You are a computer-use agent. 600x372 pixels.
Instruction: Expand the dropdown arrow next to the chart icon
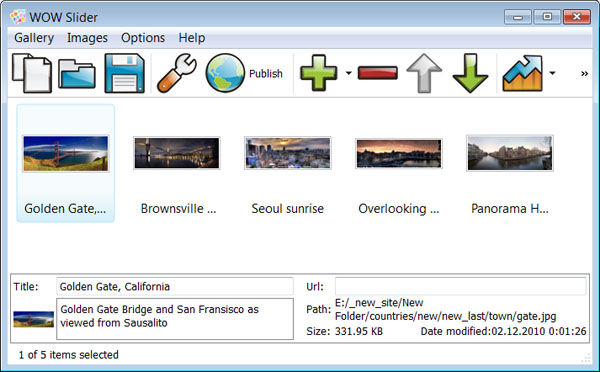(x=552, y=73)
